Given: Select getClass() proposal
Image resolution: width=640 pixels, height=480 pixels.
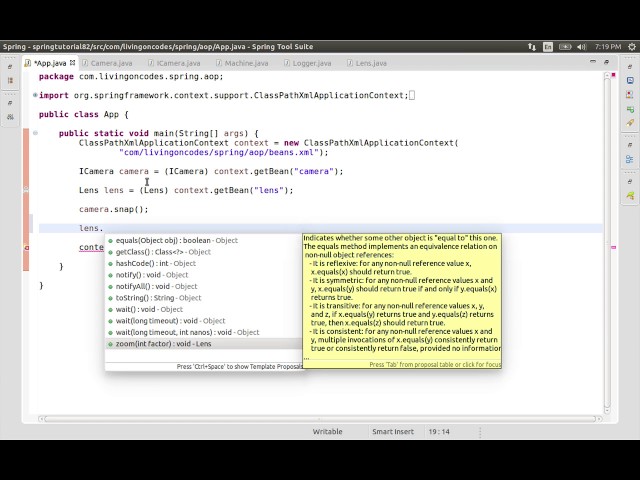Looking at the screenshot, I should coord(203,252).
